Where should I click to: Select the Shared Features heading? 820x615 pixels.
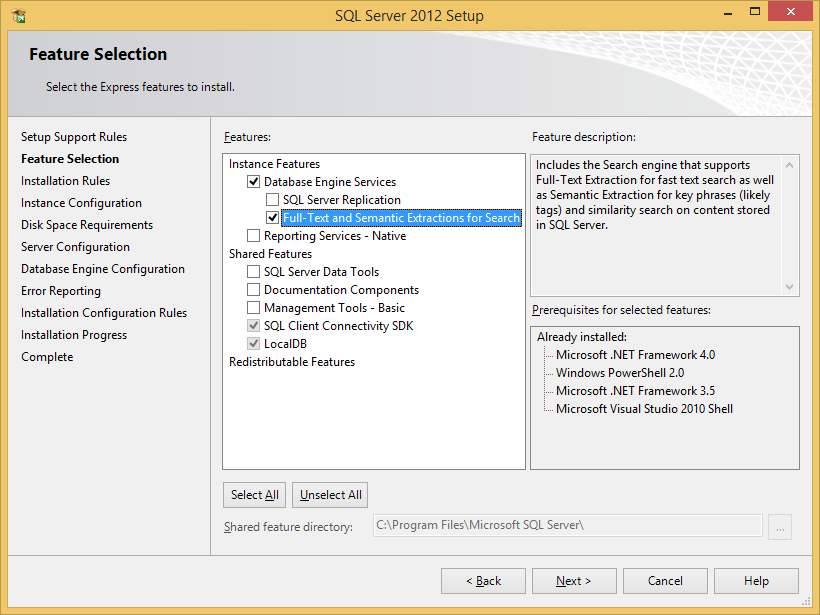click(270, 254)
